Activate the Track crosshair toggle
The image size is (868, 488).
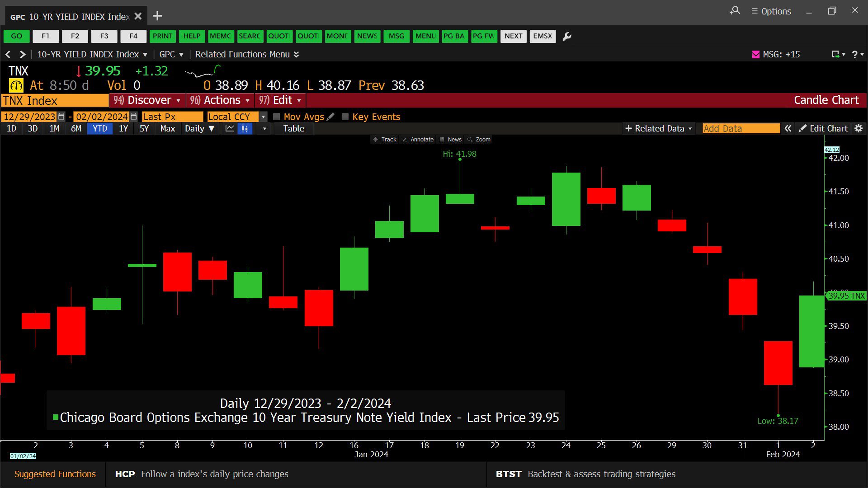(x=384, y=140)
